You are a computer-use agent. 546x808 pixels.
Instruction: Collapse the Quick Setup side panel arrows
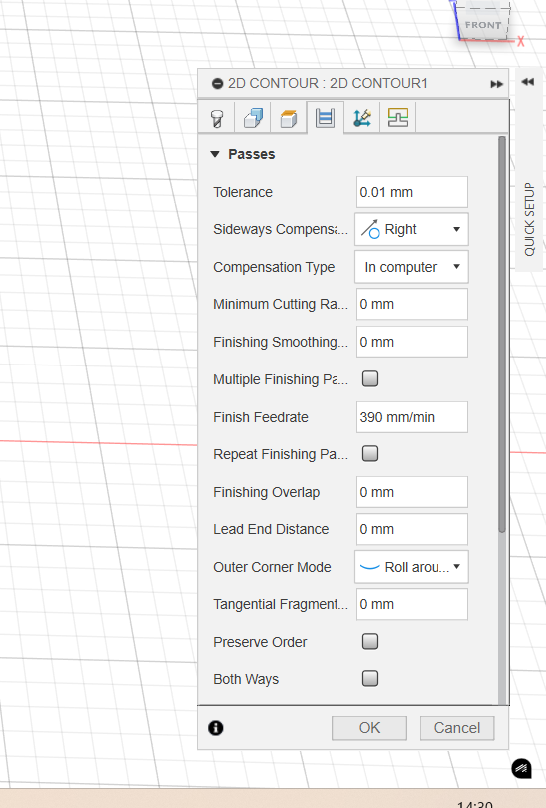pos(527,82)
